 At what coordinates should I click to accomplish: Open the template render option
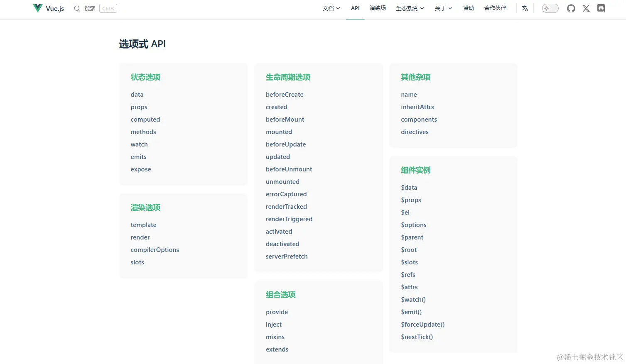[x=143, y=225]
